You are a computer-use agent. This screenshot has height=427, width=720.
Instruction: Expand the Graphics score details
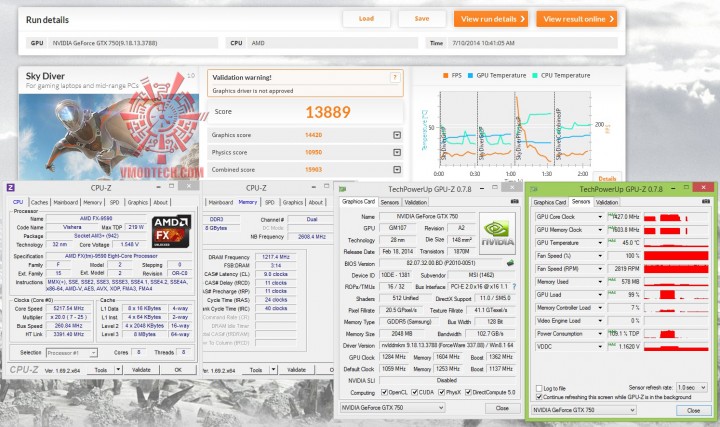click(x=397, y=135)
